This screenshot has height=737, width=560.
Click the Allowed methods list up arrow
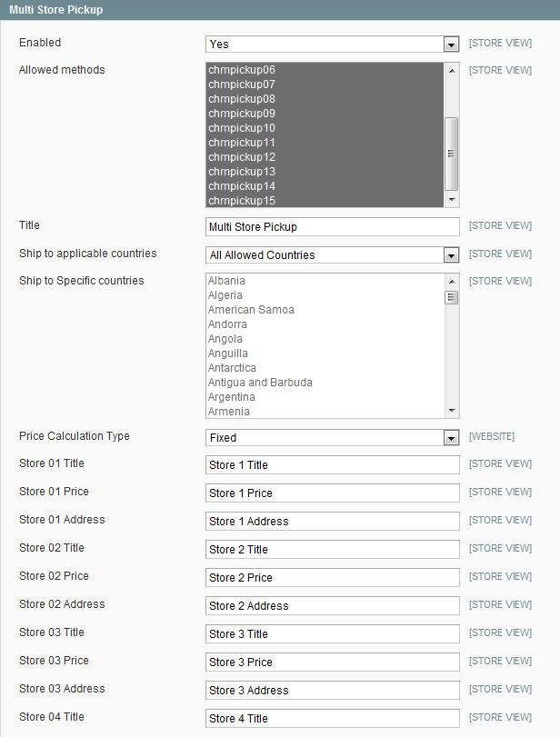[x=452, y=71]
